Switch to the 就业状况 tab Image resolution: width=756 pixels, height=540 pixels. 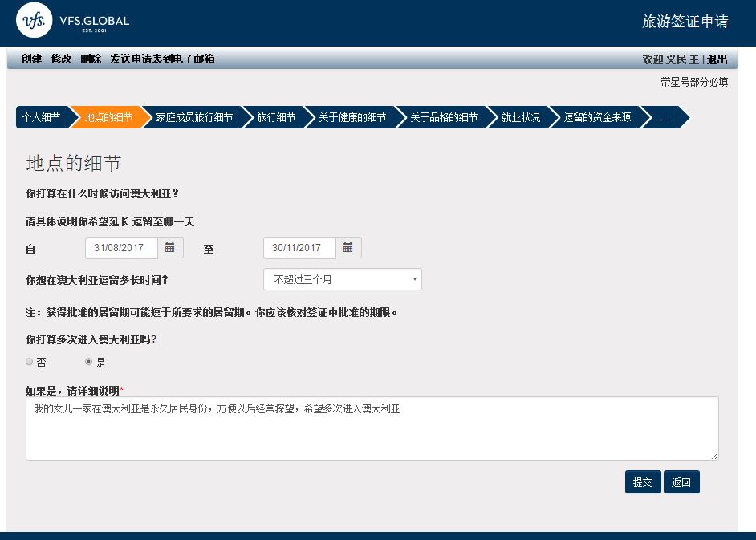(x=520, y=117)
